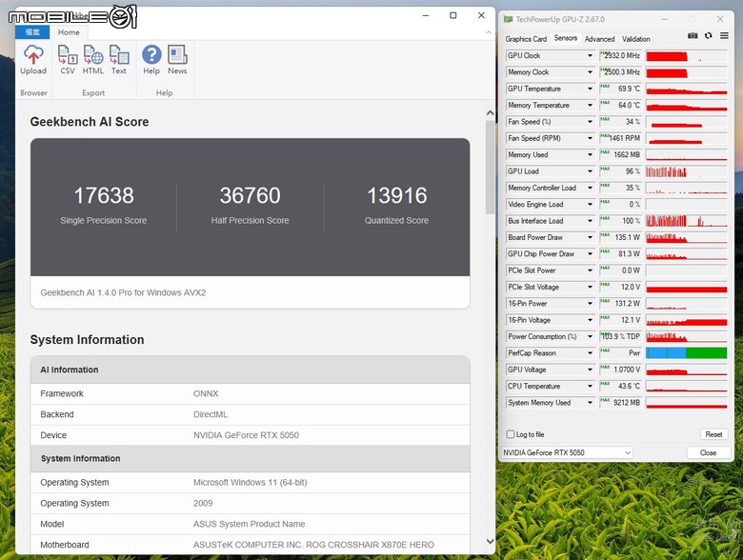Collapse the Geekbench ribbon chevron
The width and height of the screenshot is (743, 560).
coord(489,32)
